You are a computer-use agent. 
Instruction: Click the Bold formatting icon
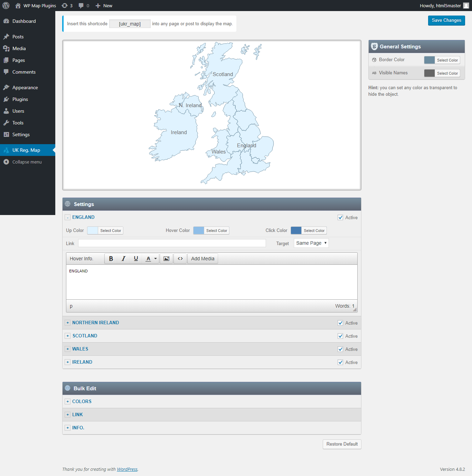click(111, 259)
